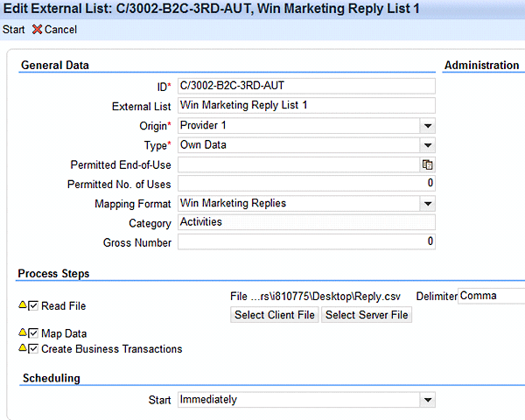Click the red X Cancel icon
525x420 pixels.
[37, 30]
